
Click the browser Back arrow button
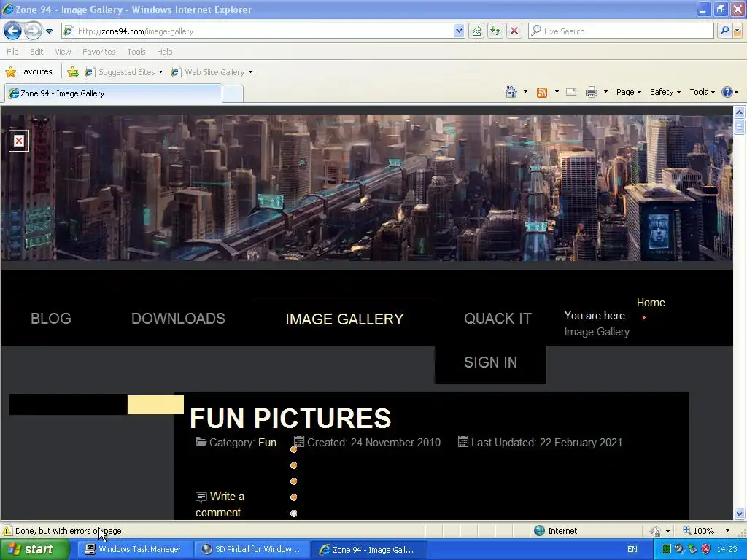[13, 31]
